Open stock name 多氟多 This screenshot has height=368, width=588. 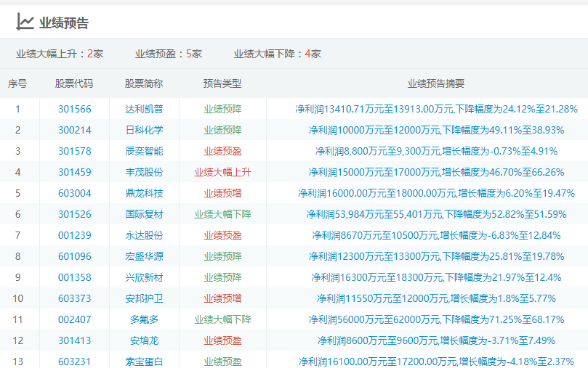coord(145,319)
